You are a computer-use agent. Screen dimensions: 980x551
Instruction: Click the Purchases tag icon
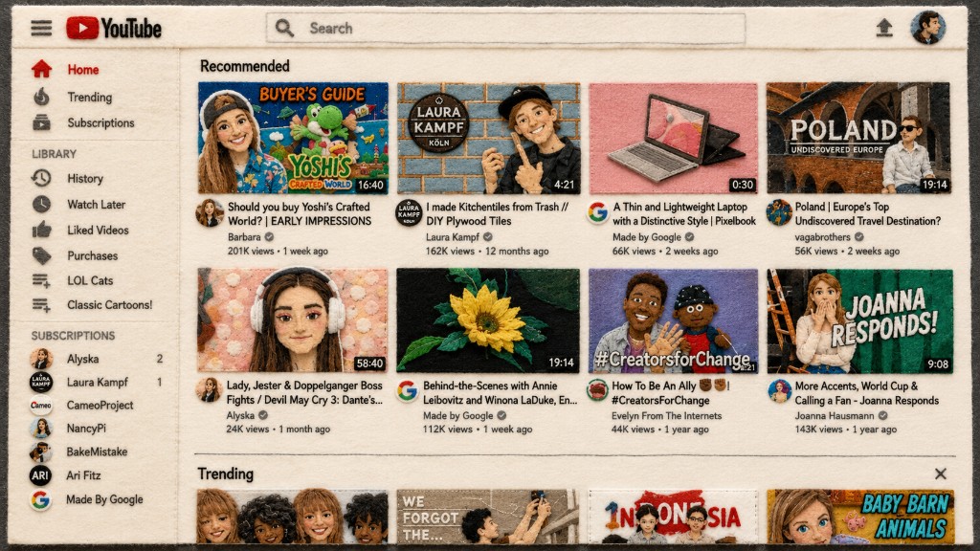coord(41,255)
